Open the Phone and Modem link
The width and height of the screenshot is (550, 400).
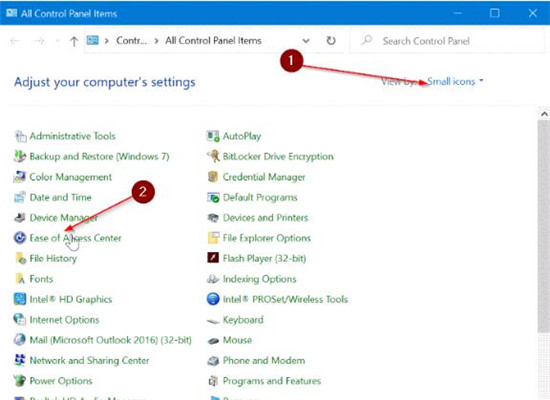pyautogui.click(x=264, y=360)
